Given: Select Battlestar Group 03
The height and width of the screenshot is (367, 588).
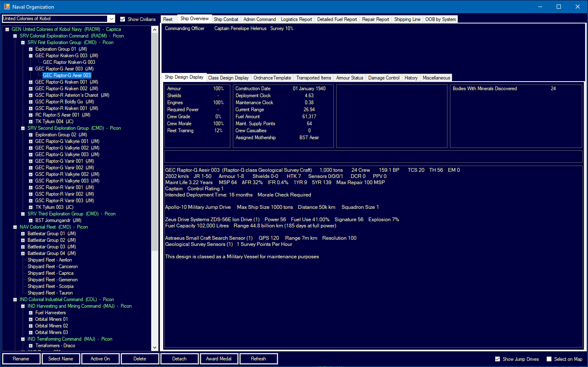Looking at the screenshot, I should click(x=52, y=247).
